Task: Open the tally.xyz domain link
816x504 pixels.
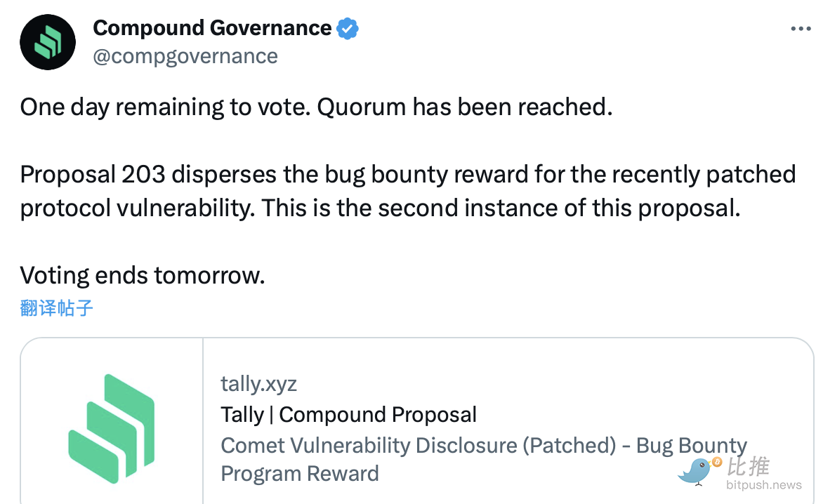Action: pos(258,384)
